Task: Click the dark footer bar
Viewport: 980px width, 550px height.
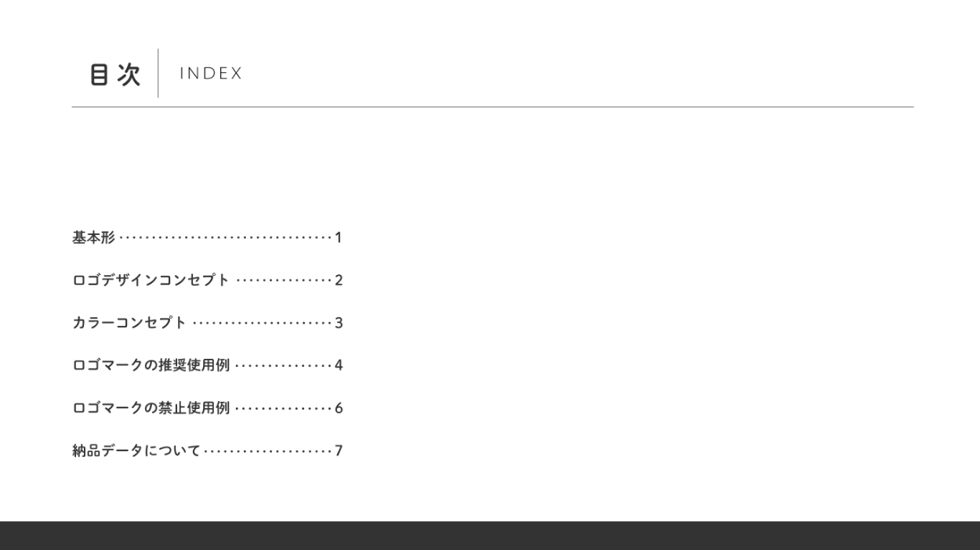Action: pyautogui.click(x=490, y=536)
